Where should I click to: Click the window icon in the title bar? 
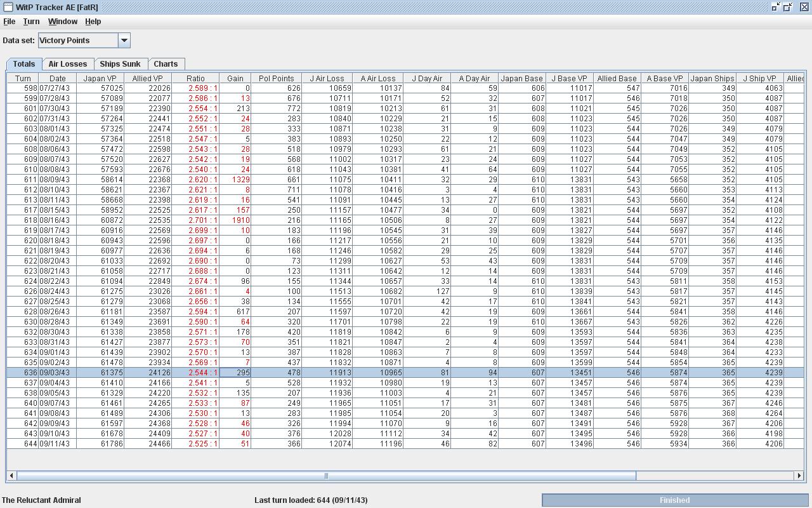[8, 7]
